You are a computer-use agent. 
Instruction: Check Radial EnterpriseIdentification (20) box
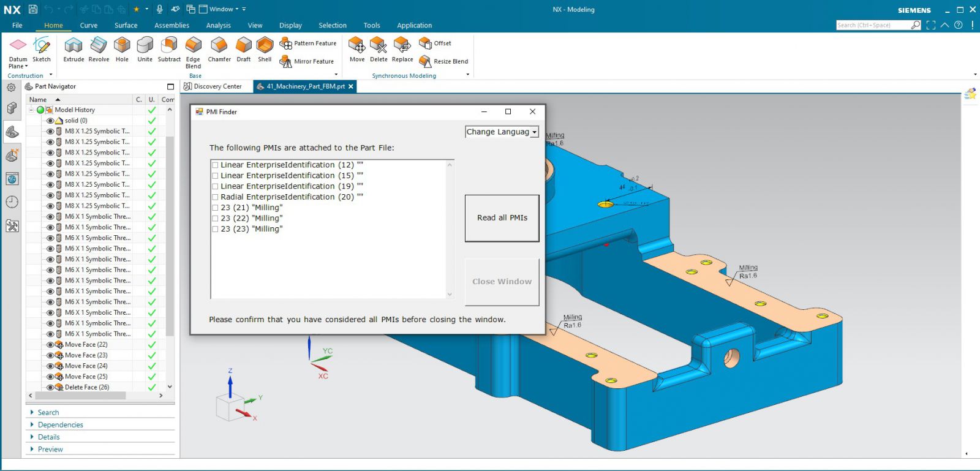(215, 197)
